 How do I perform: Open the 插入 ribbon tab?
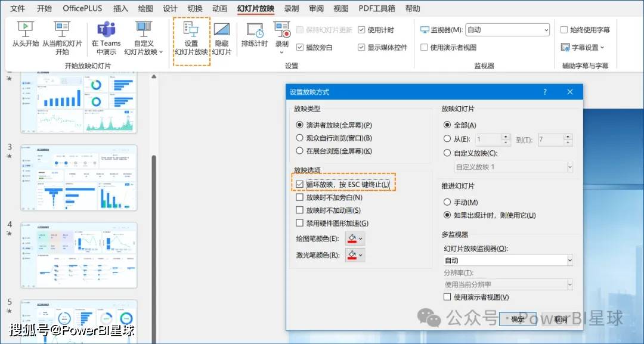tap(120, 8)
